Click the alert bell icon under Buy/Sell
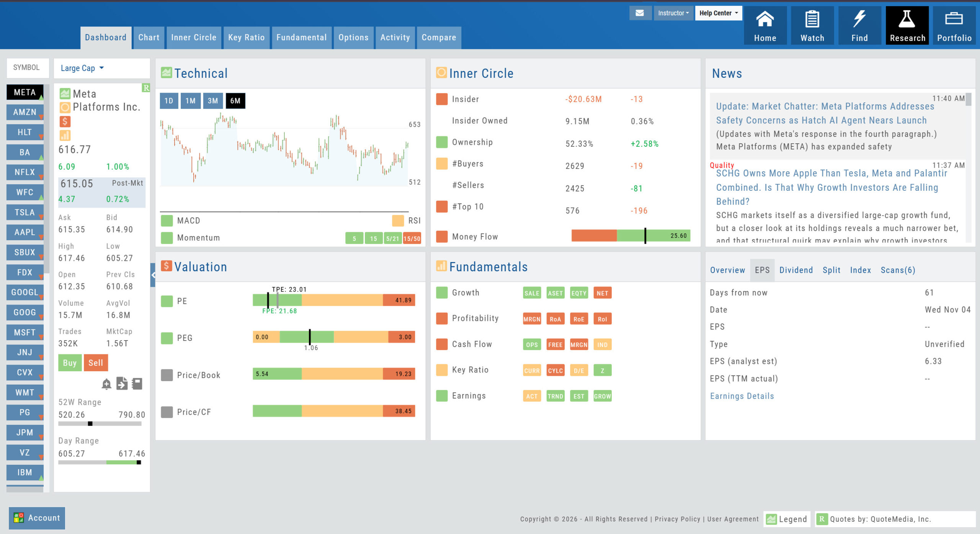980x534 pixels. click(x=106, y=384)
